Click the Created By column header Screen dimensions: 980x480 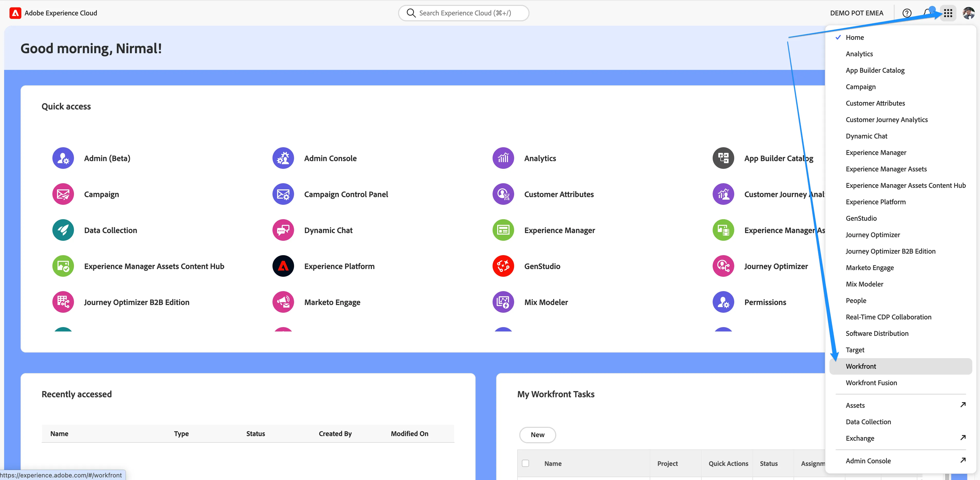coord(335,433)
